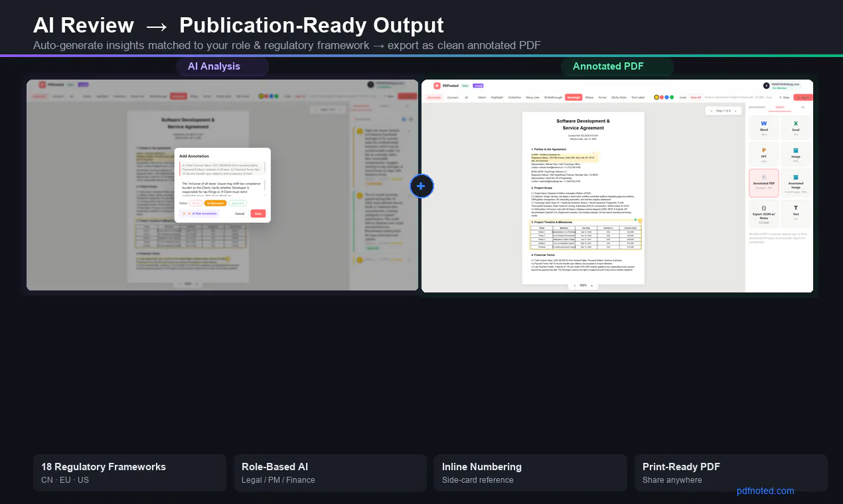Click the annotation comment text box
Viewport: 843px width, 504px height.
[x=223, y=188]
